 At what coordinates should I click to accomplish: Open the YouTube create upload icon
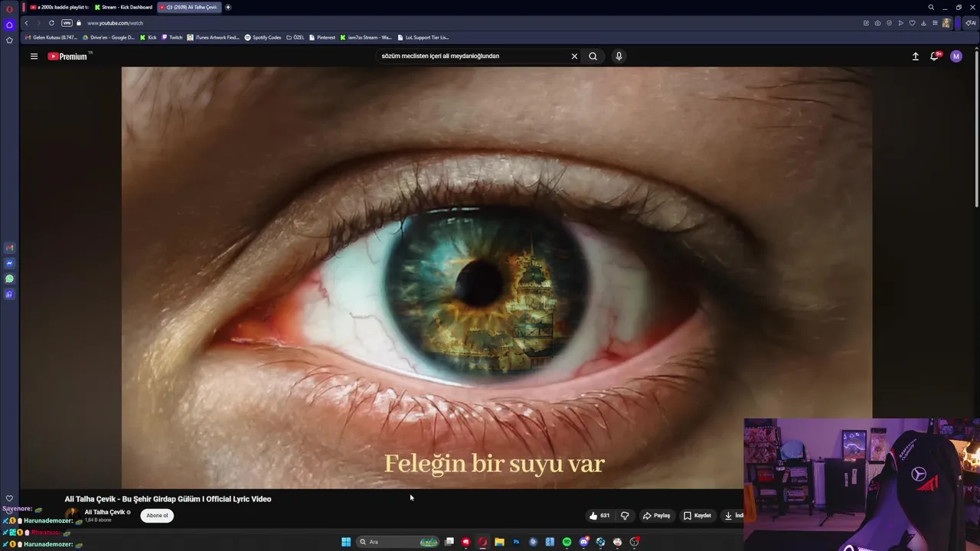click(x=915, y=56)
